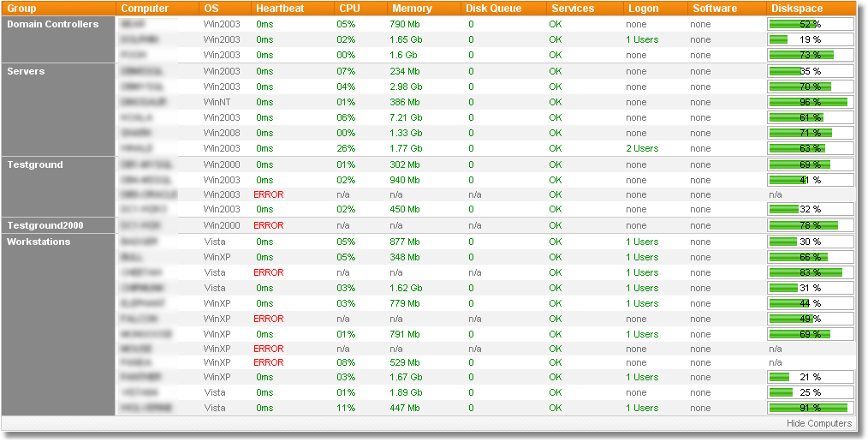Sort by the Group column header

pyautogui.click(x=21, y=9)
